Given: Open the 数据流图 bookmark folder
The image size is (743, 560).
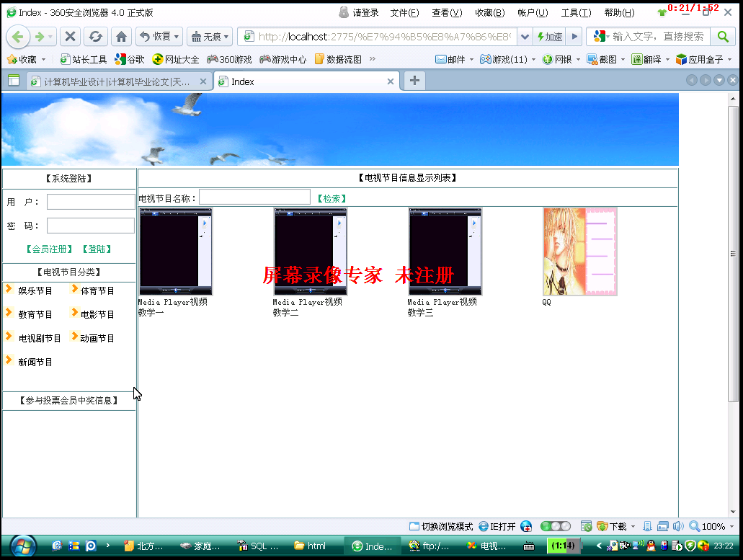Looking at the screenshot, I should pos(338,59).
